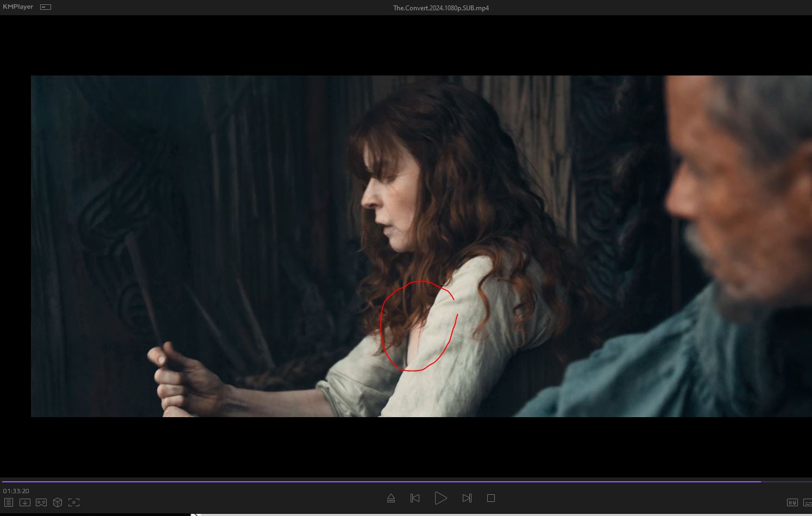Click the red circled area in video
This screenshot has height=516, width=812.
(x=418, y=326)
